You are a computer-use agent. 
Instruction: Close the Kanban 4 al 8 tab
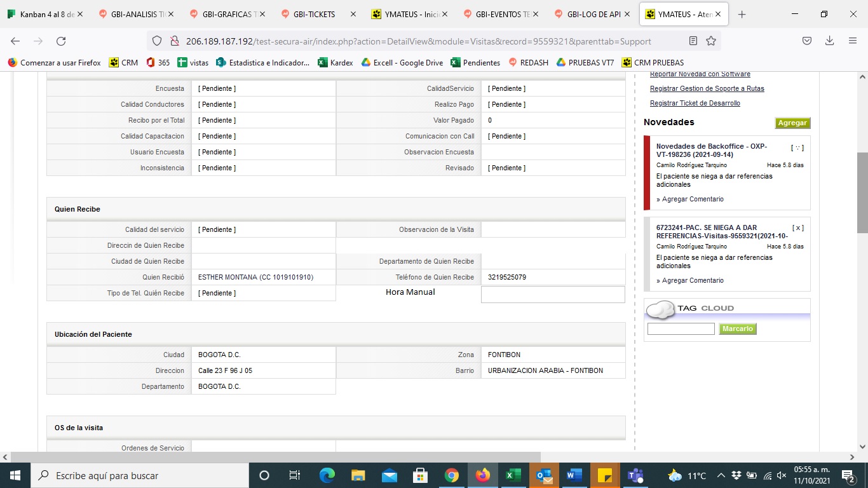(81, 14)
